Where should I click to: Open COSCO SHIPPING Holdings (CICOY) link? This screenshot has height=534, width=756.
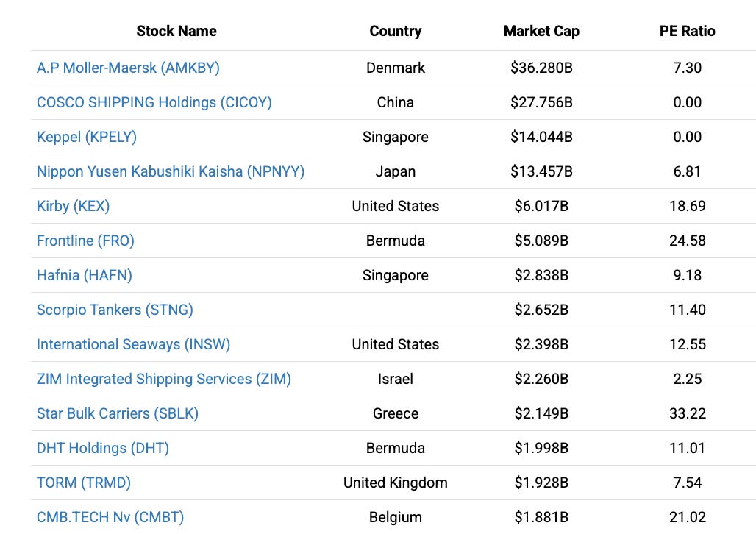[154, 103]
